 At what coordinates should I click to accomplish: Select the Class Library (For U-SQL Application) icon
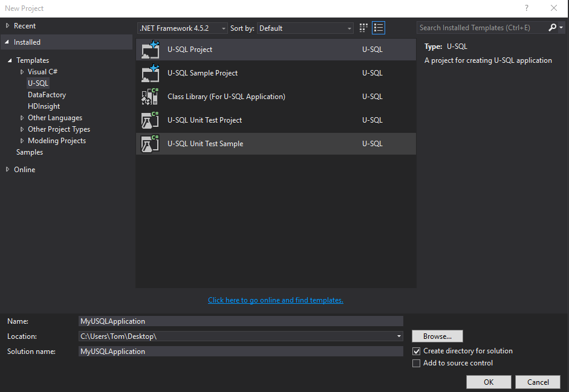coord(150,97)
